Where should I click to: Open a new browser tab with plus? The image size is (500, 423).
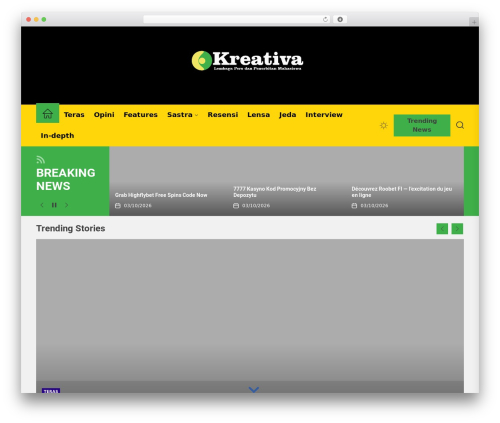(x=474, y=22)
